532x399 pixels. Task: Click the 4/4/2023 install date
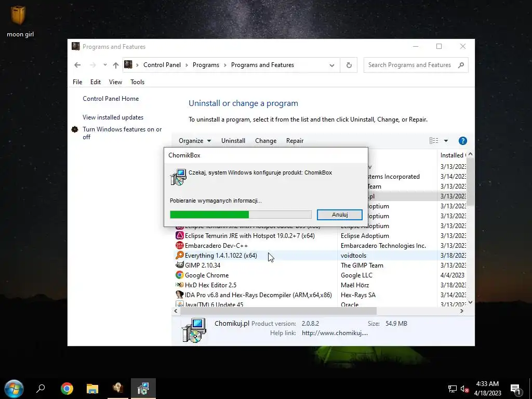pos(453,275)
